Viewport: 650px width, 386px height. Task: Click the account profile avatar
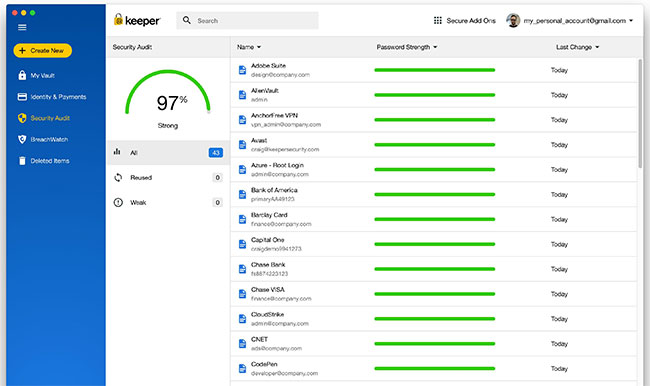point(513,20)
